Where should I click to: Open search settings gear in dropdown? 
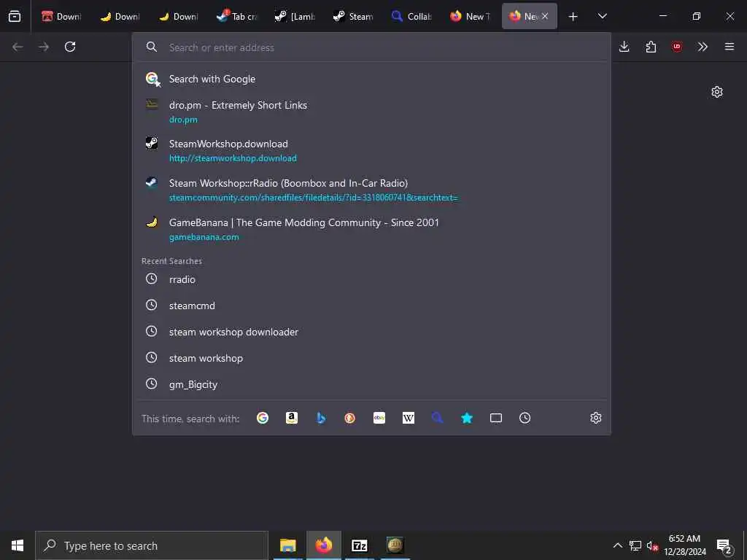(x=596, y=418)
